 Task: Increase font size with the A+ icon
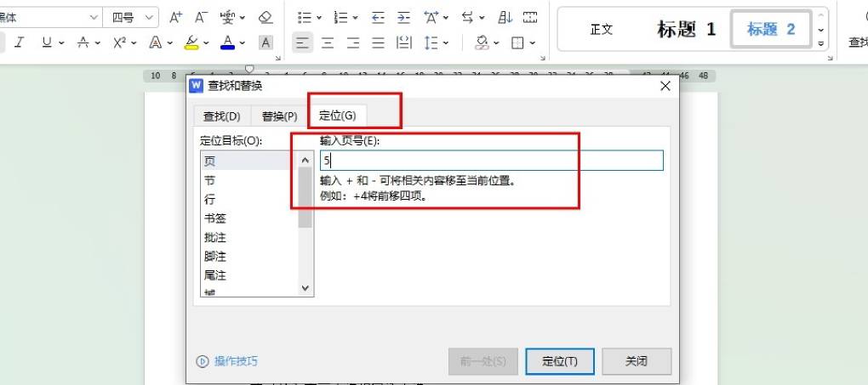[175, 18]
